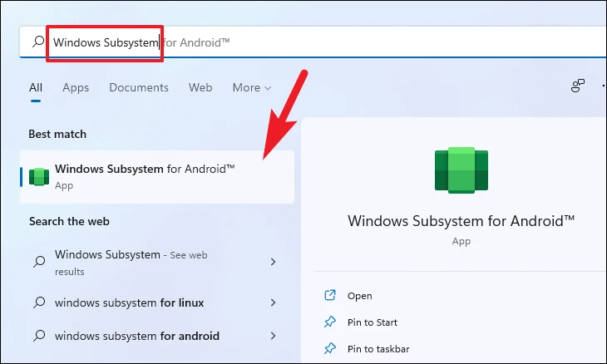Click the search magnifier icon in search box
The height and width of the screenshot is (364, 607).
pos(38,42)
